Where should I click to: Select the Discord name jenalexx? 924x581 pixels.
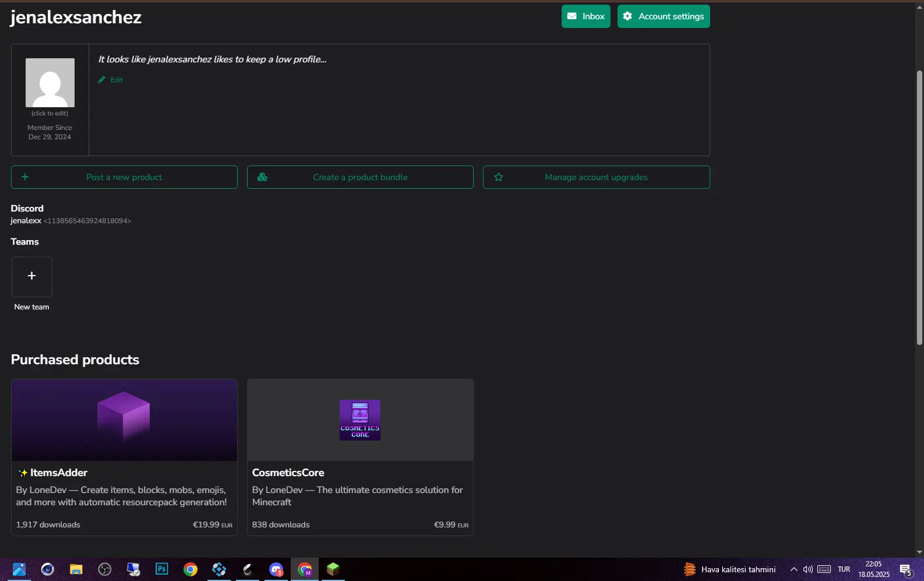point(26,221)
